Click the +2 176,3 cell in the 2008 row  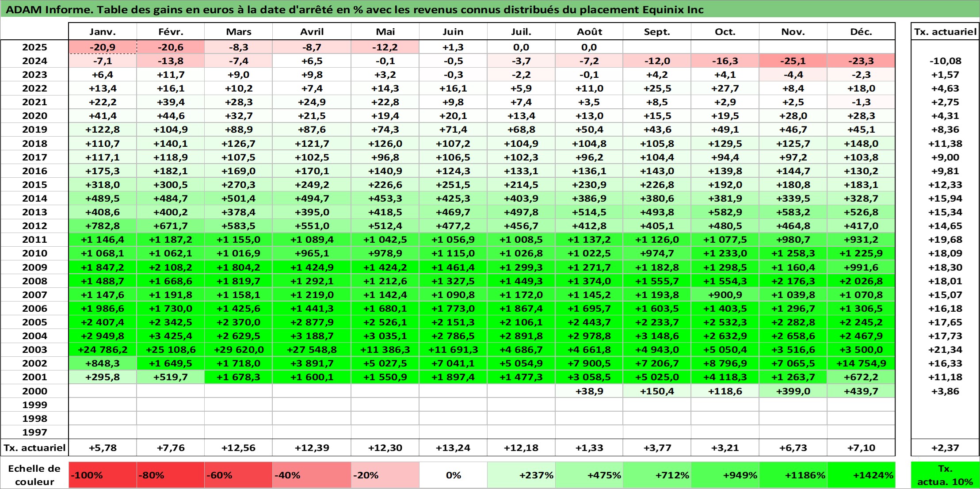793,281
